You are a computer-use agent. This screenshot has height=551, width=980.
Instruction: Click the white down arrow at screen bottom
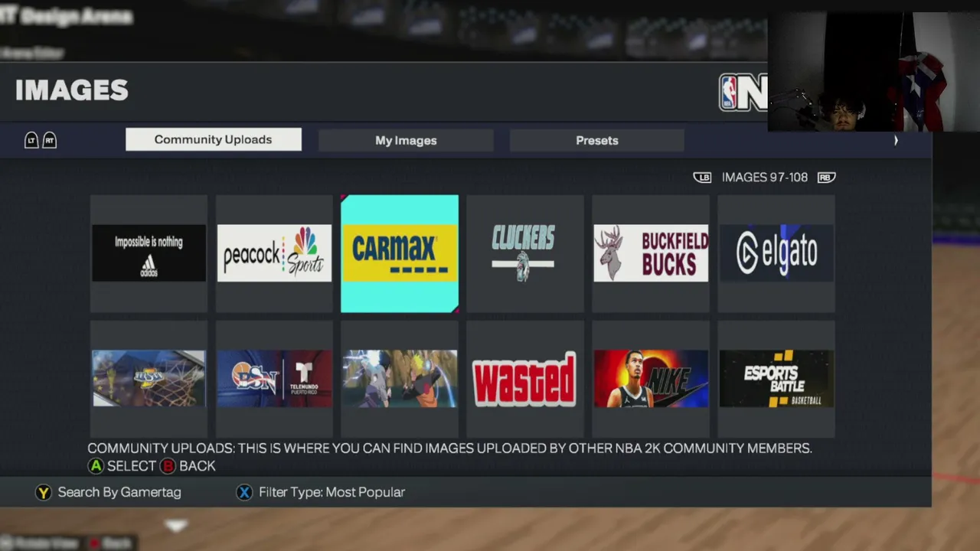point(176,526)
